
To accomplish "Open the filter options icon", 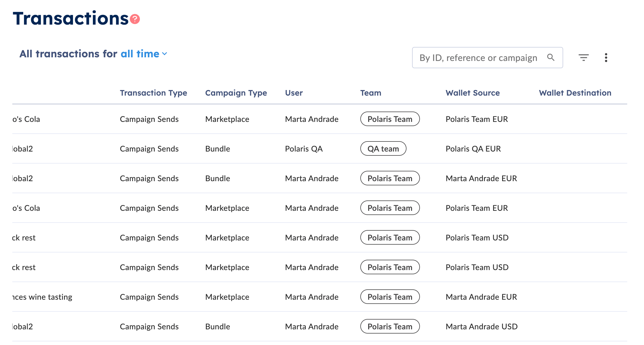I will click(584, 58).
